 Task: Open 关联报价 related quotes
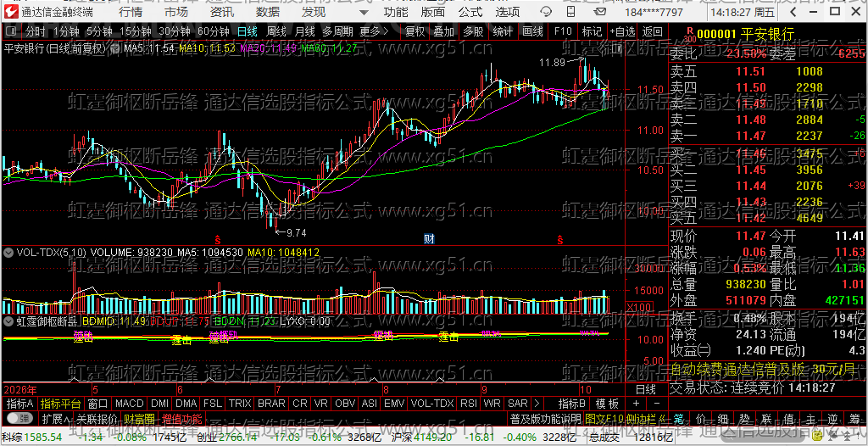[x=97, y=418]
